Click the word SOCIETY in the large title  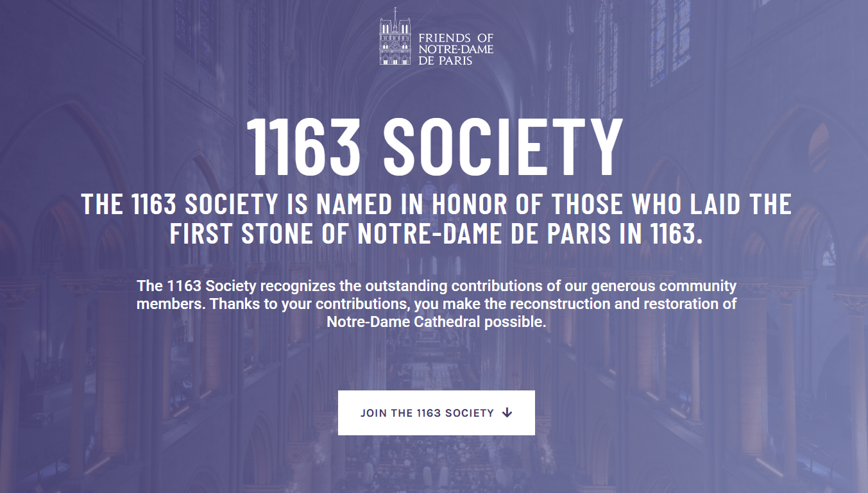click(x=503, y=147)
